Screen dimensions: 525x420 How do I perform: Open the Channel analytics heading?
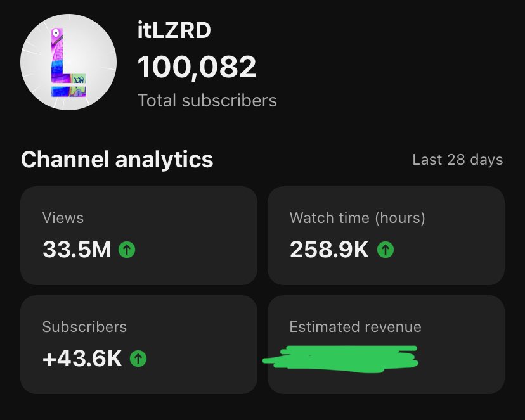[117, 159]
